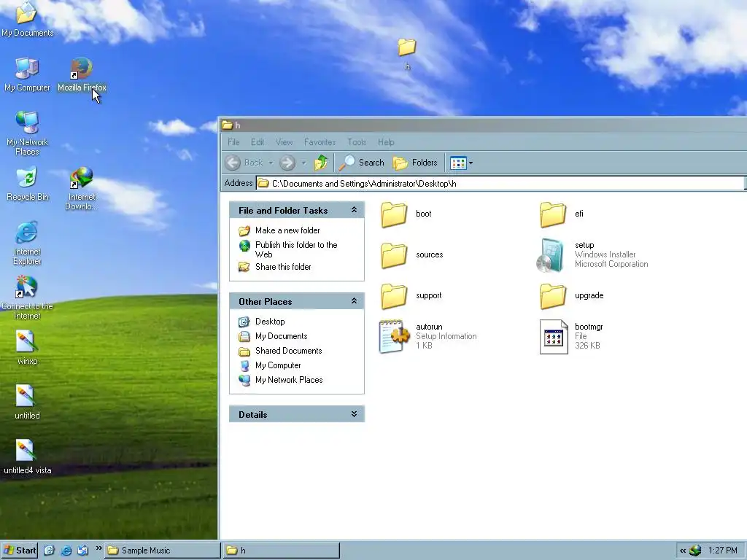Click the Start button

pos(19,551)
